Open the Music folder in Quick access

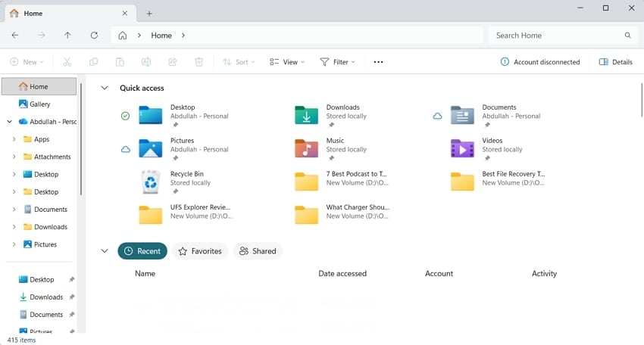pos(330,149)
